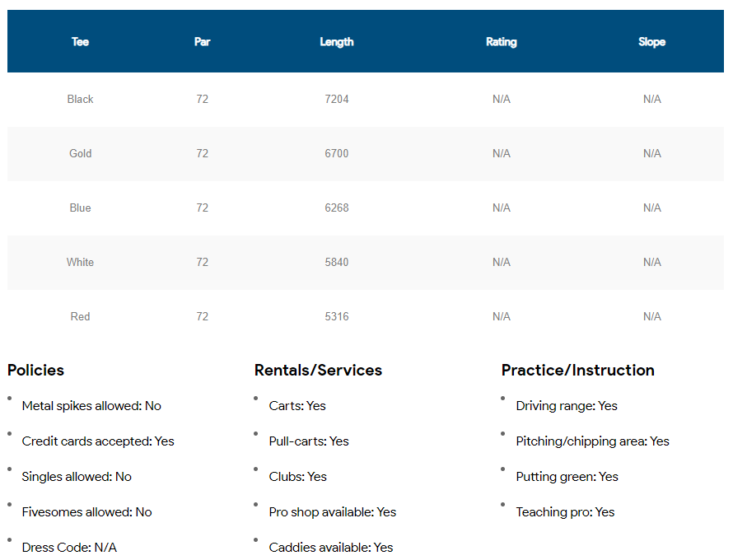
Task: Click the Pro shop available item
Action: (332, 512)
